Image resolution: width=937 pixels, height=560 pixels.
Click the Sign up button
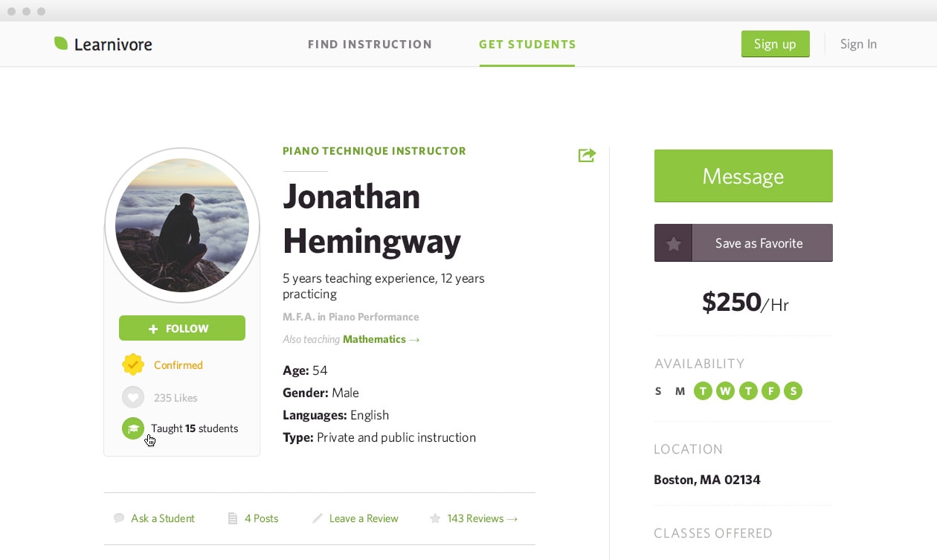(x=775, y=44)
